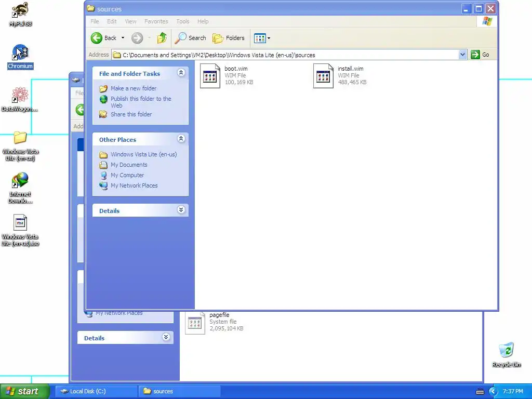Click the sources taskbar button
The image size is (532, 399).
click(180, 392)
